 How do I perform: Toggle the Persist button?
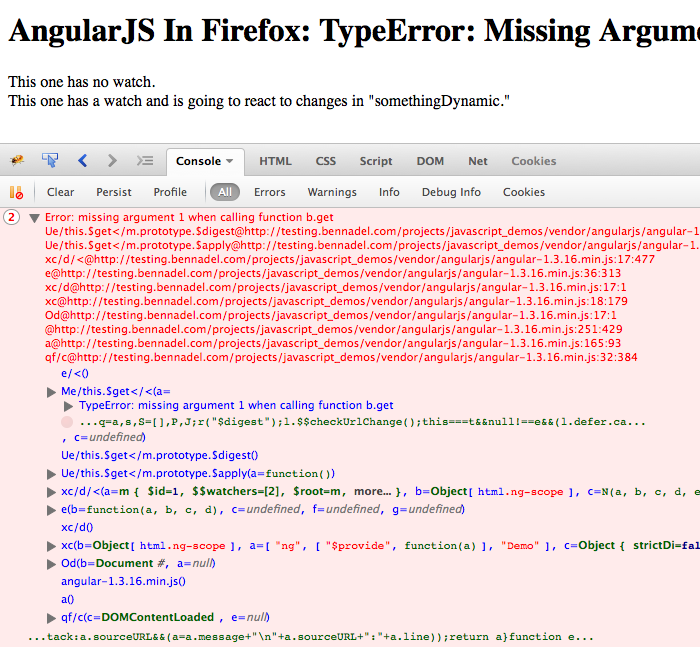click(114, 192)
